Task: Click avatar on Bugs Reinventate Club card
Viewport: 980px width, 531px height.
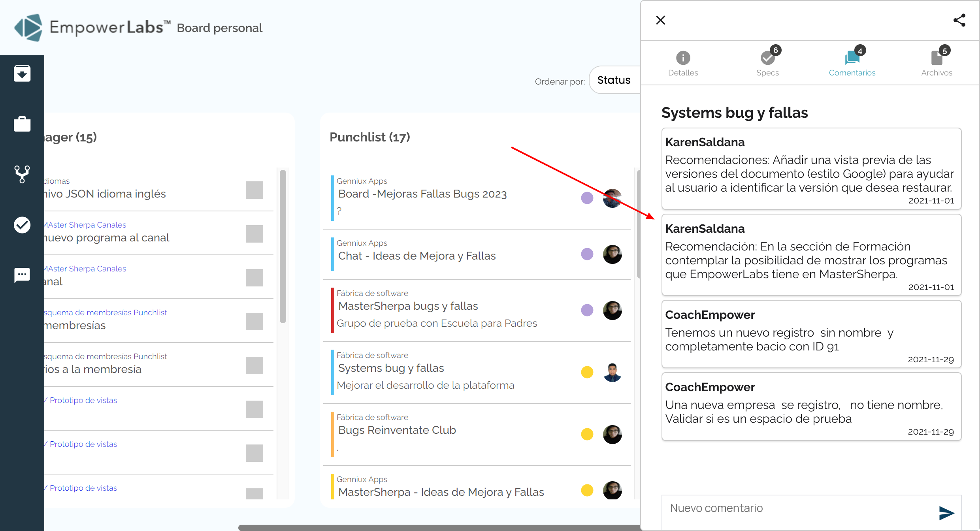Action: [612, 434]
